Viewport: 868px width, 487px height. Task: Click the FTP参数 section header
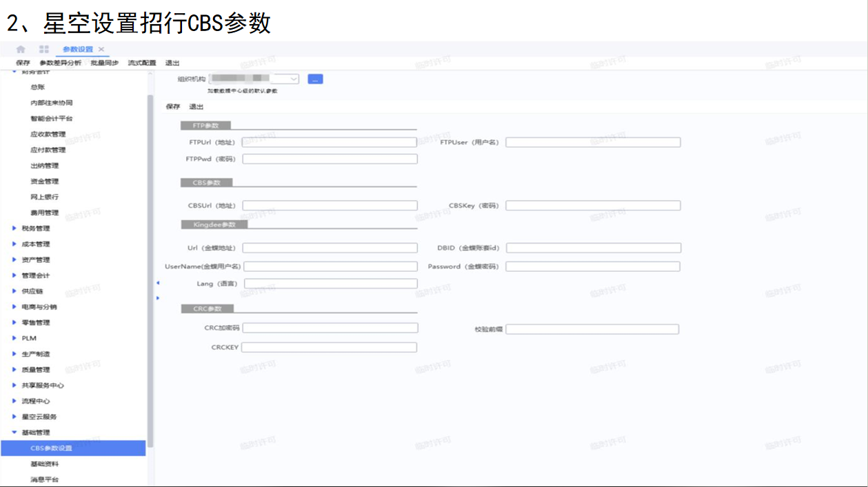(205, 126)
